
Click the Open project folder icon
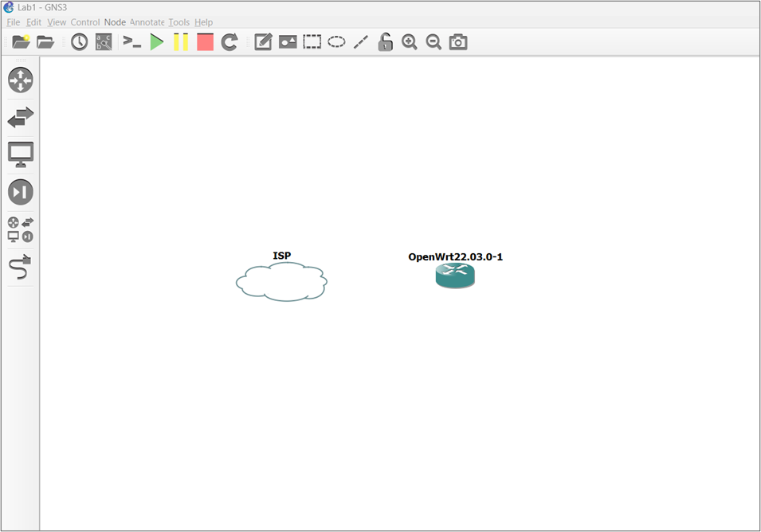click(45, 42)
